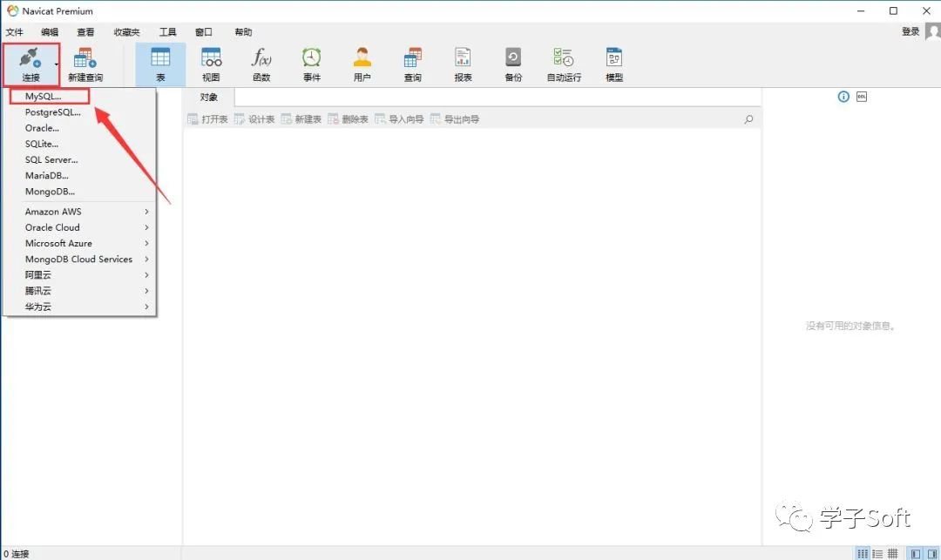Switch to detail grid view in status bar

pyautogui.click(x=892, y=553)
